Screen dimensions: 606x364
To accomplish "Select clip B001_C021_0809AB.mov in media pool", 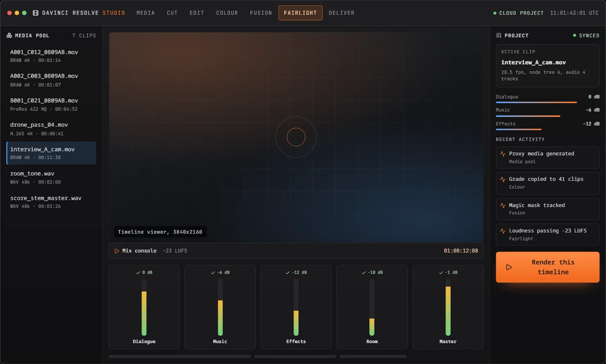I will point(51,105).
